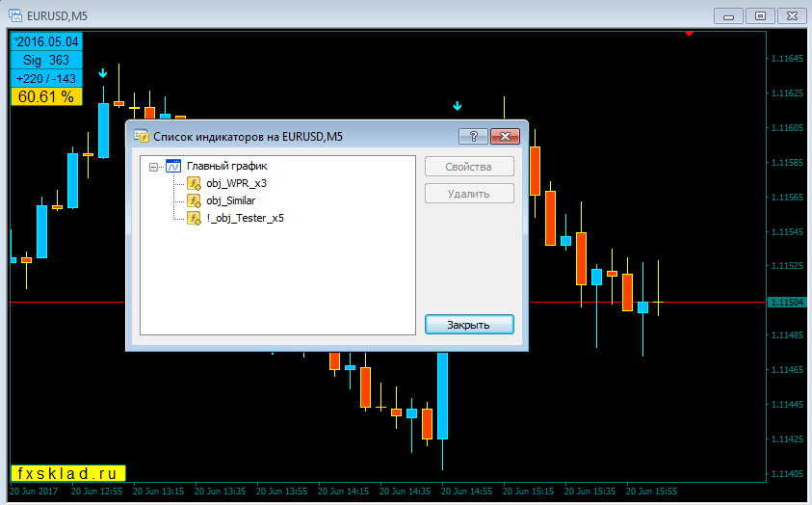812x505 pixels.
Task: Click the current price 1.11504 tag
Action: click(x=787, y=302)
